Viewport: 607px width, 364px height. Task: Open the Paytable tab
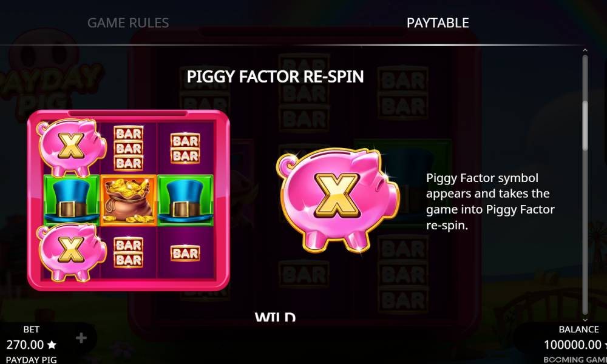click(x=438, y=23)
